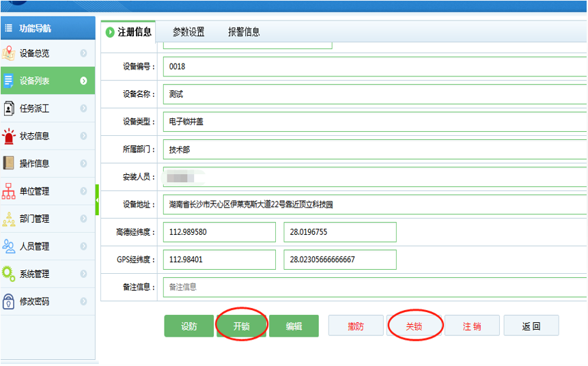Click the 系统管理 gear icon
Viewport: 588px width, 366px height.
(x=9, y=274)
